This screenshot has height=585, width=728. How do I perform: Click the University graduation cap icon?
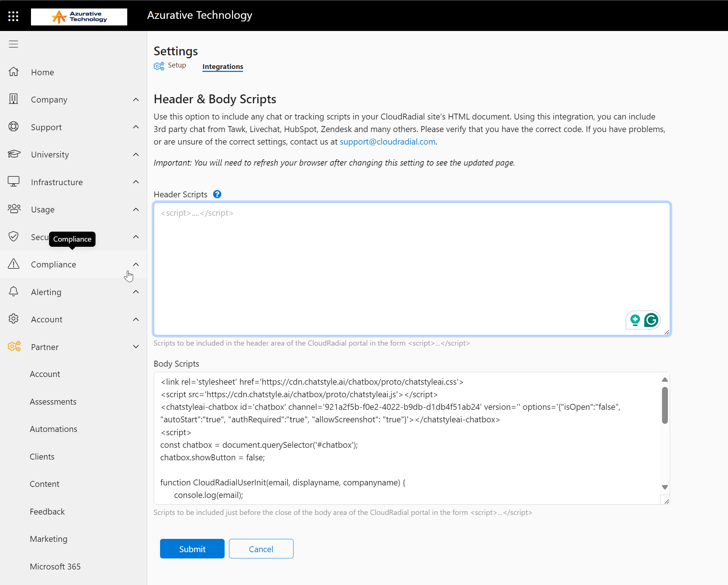[x=14, y=154]
